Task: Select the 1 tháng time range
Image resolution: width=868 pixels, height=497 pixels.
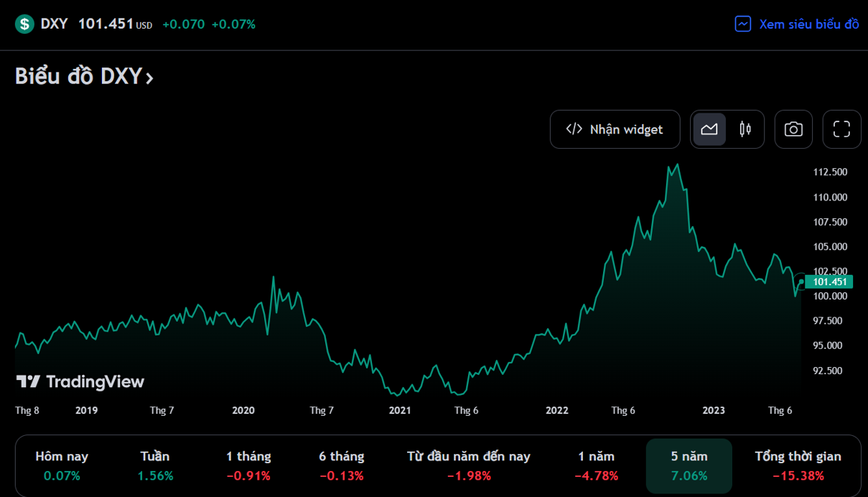Action: pyautogui.click(x=247, y=465)
